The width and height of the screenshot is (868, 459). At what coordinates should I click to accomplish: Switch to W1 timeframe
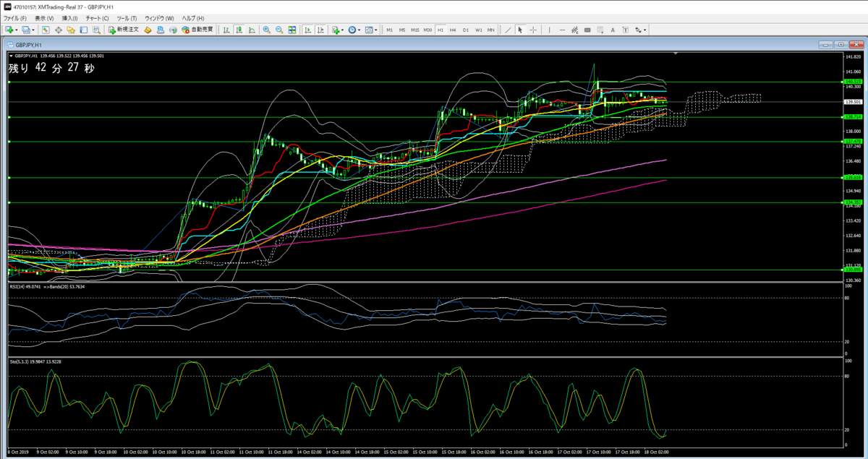click(x=478, y=30)
